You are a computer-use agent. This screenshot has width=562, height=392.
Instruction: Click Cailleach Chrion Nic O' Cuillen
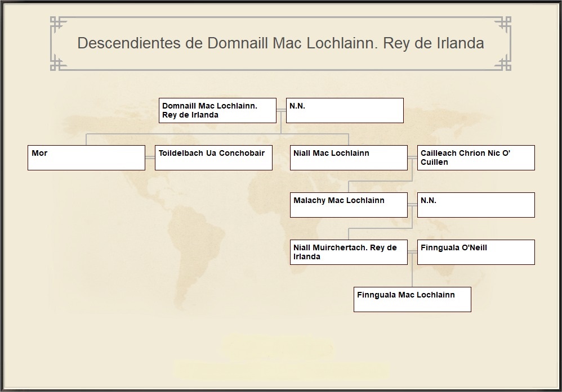(x=476, y=157)
